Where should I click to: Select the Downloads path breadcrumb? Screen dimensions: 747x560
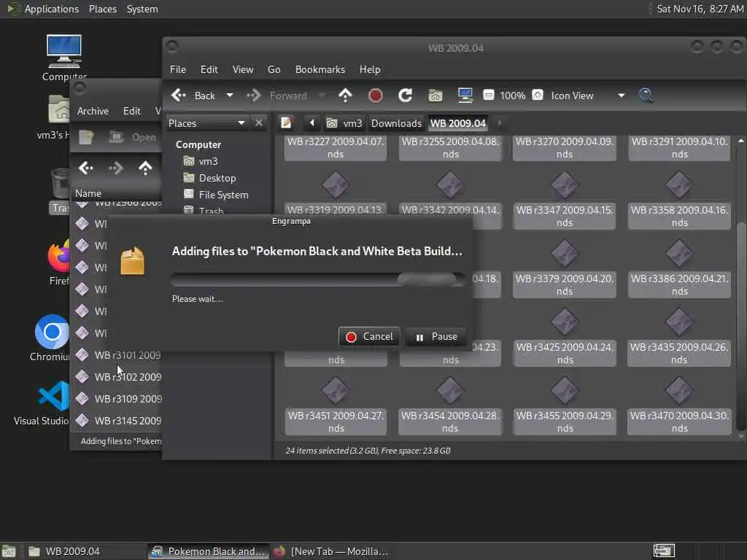(x=396, y=123)
